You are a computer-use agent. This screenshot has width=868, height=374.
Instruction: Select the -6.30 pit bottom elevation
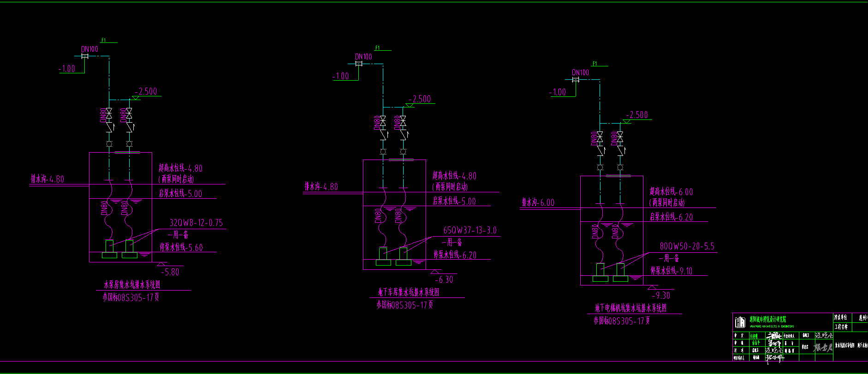pyautogui.click(x=443, y=279)
